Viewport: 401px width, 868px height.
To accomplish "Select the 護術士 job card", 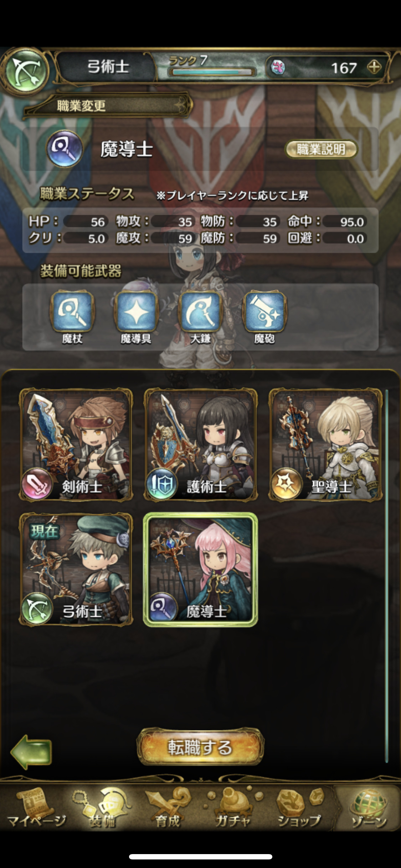I will point(200,445).
